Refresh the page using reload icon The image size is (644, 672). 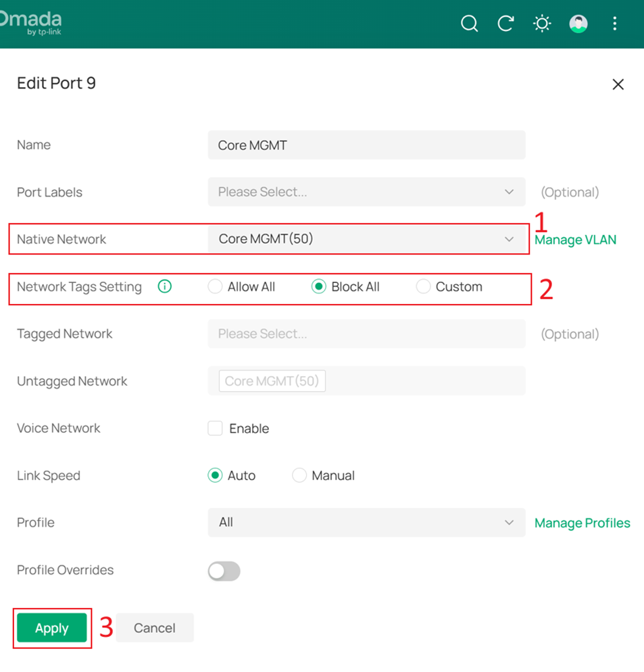pos(505,24)
